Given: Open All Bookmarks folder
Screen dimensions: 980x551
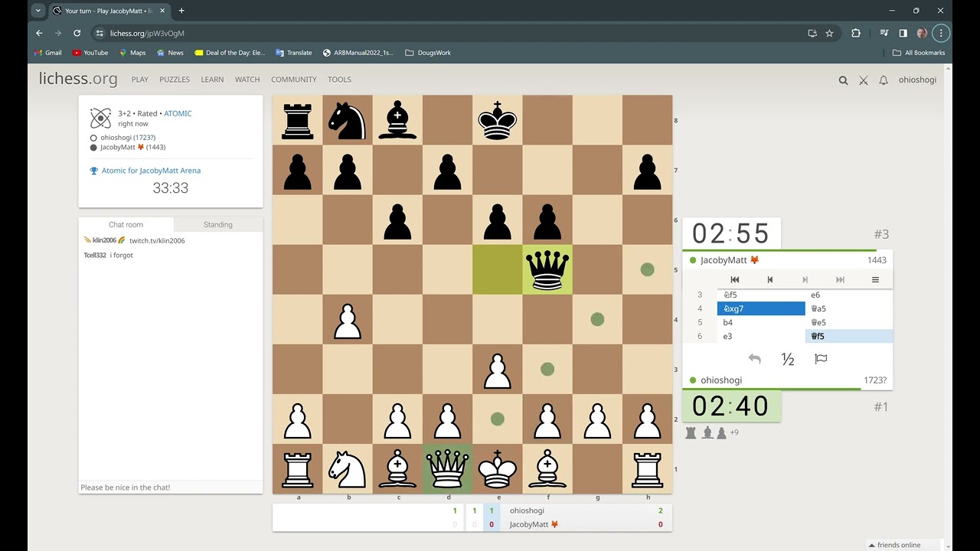Looking at the screenshot, I should 919,53.
